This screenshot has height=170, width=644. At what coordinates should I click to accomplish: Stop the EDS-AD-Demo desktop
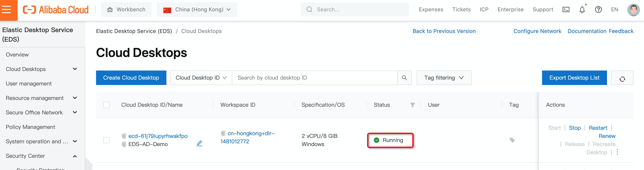click(x=575, y=128)
